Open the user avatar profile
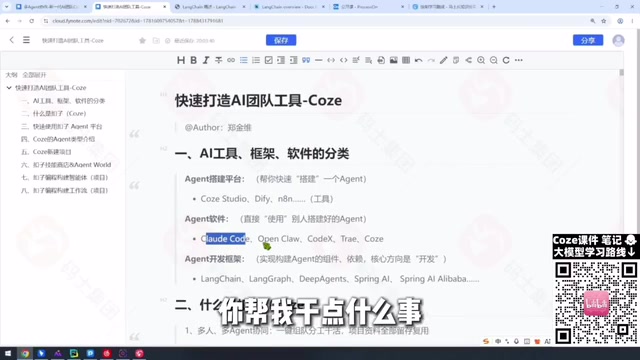Screen dimensions: 640x360 [618, 40]
